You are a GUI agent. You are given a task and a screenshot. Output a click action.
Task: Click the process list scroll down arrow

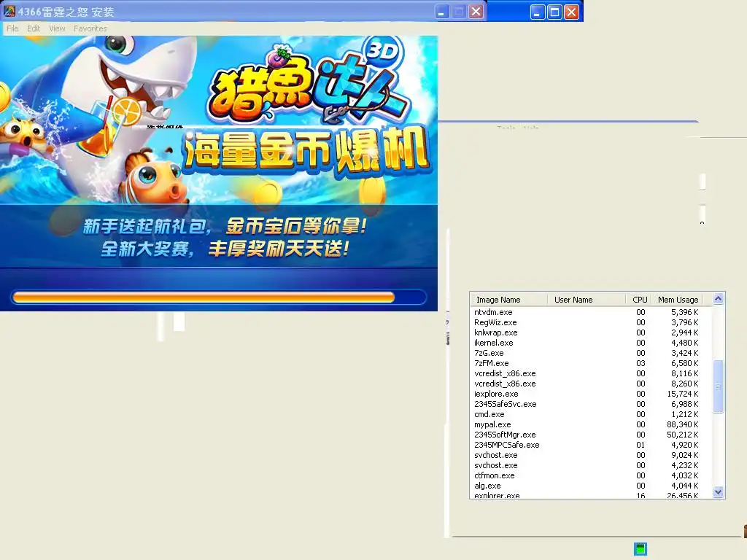click(718, 491)
